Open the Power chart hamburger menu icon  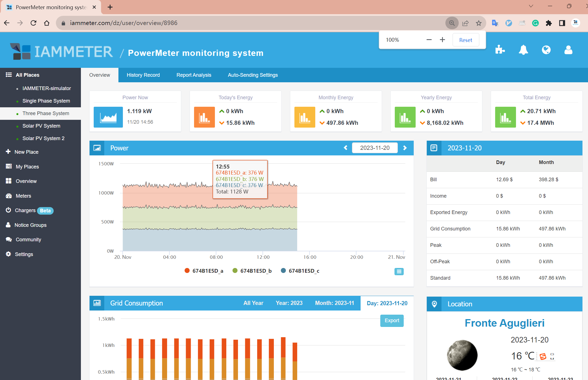pyautogui.click(x=399, y=272)
